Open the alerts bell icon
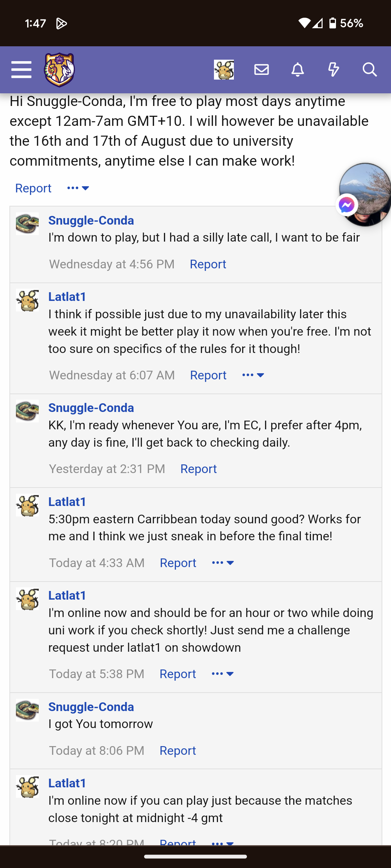Screen dimensions: 391x868 click(298, 69)
